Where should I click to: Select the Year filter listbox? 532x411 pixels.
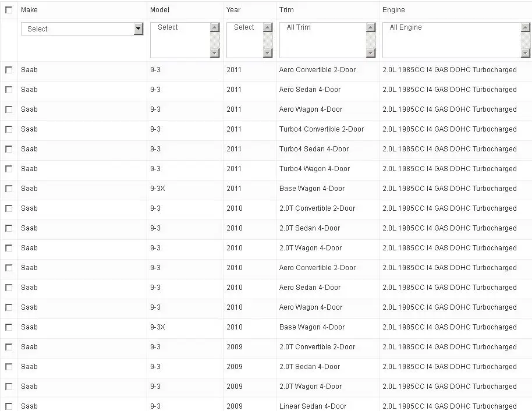click(x=249, y=40)
